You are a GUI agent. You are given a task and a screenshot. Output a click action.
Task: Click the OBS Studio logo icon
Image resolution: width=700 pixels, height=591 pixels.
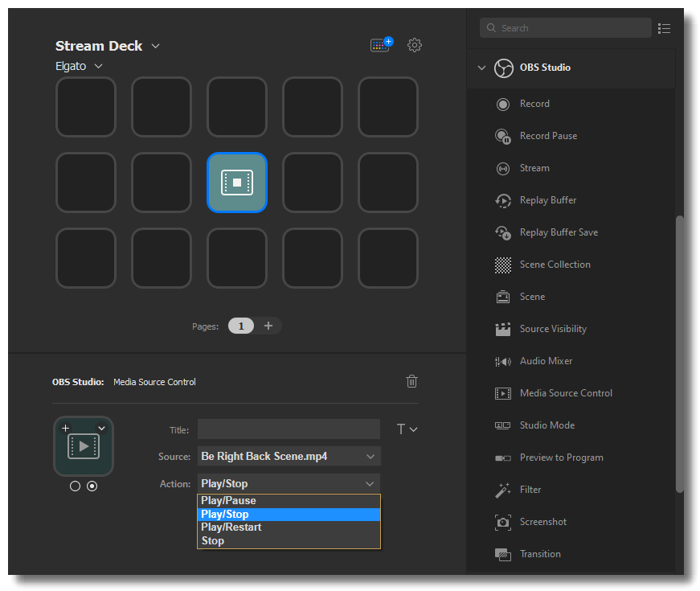(504, 68)
